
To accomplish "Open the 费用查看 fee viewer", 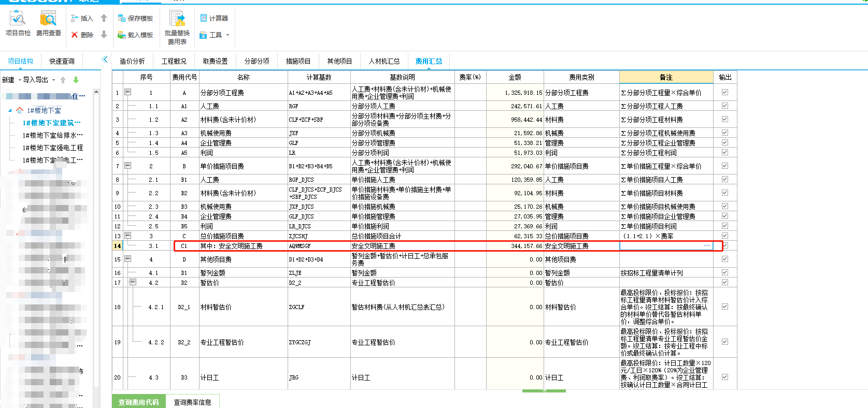I will [48, 24].
